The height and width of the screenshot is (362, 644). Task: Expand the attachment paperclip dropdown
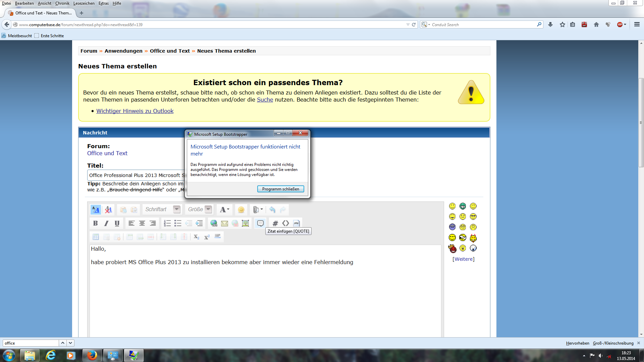pyautogui.click(x=262, y=209)
